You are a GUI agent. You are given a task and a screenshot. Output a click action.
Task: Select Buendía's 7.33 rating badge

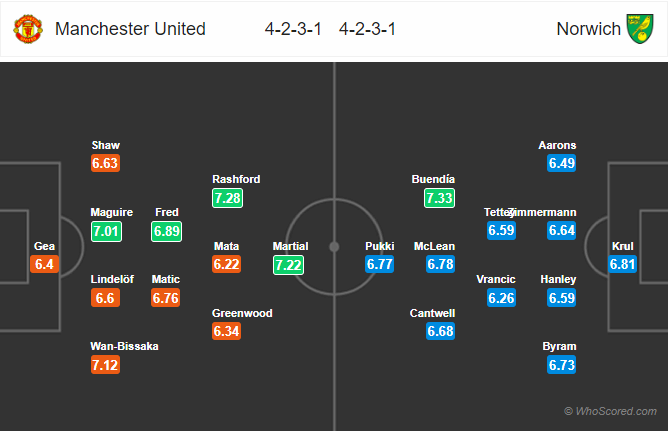point(439,198)
